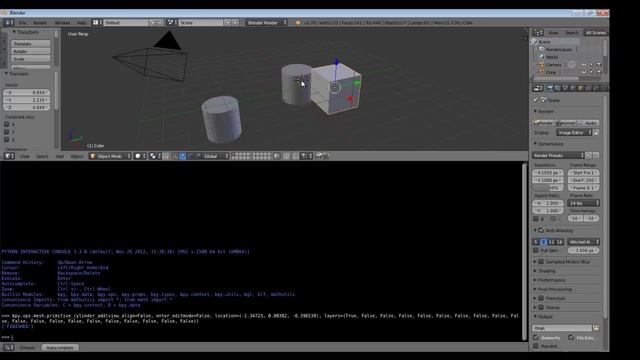
Task: Click the Scale button in tool shelf
Action: click(x=31, y=59)
